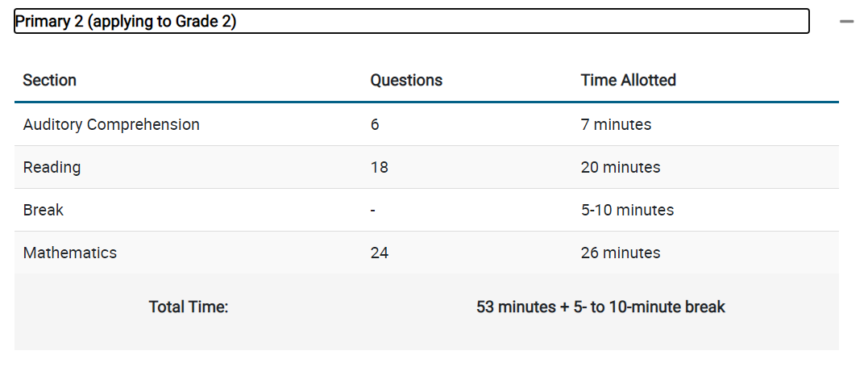Select the Reading row label

52,168
